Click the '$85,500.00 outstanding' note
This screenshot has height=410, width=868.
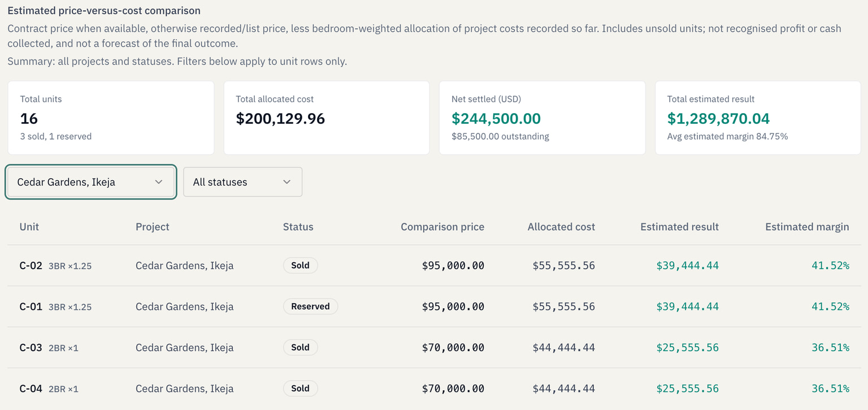click(x=500, y=136)
